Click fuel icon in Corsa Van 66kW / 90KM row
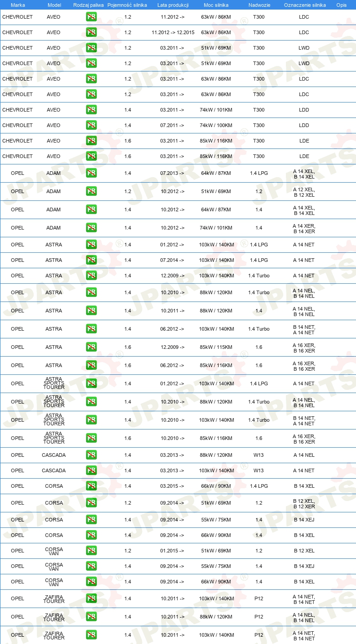The image size is (356, 644). coord(91,582)
